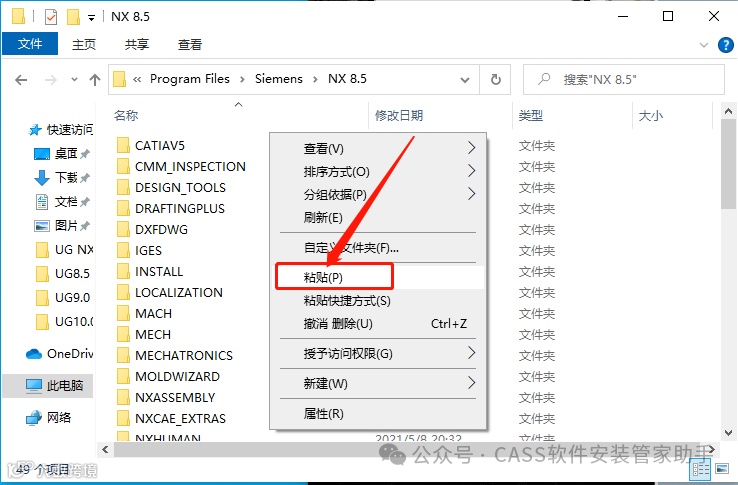This screenshot has height=485, width=738.
Task: Select the MOLDWIZARD folder icon
Action: [x=123, y=376]
